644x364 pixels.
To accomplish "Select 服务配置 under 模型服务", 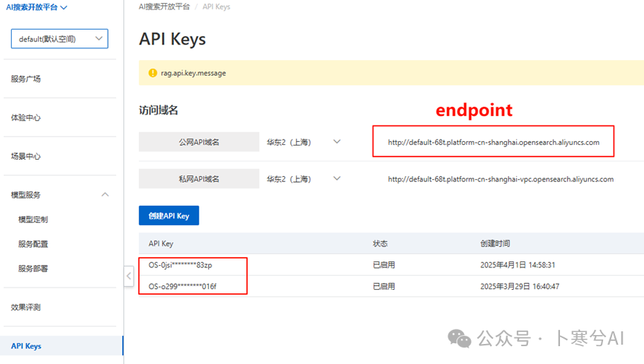I will tap(33, 244).
